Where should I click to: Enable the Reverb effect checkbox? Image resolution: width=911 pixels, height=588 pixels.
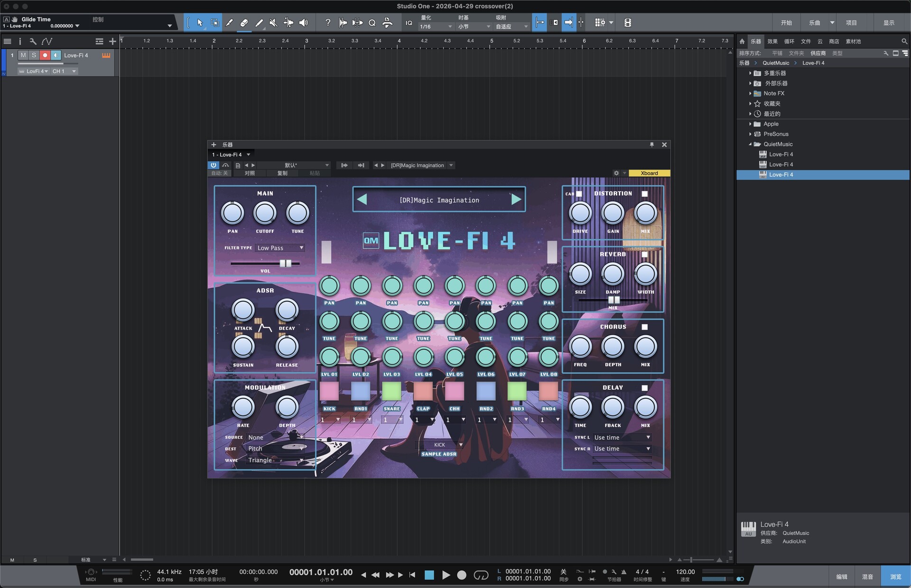[644, 254]
